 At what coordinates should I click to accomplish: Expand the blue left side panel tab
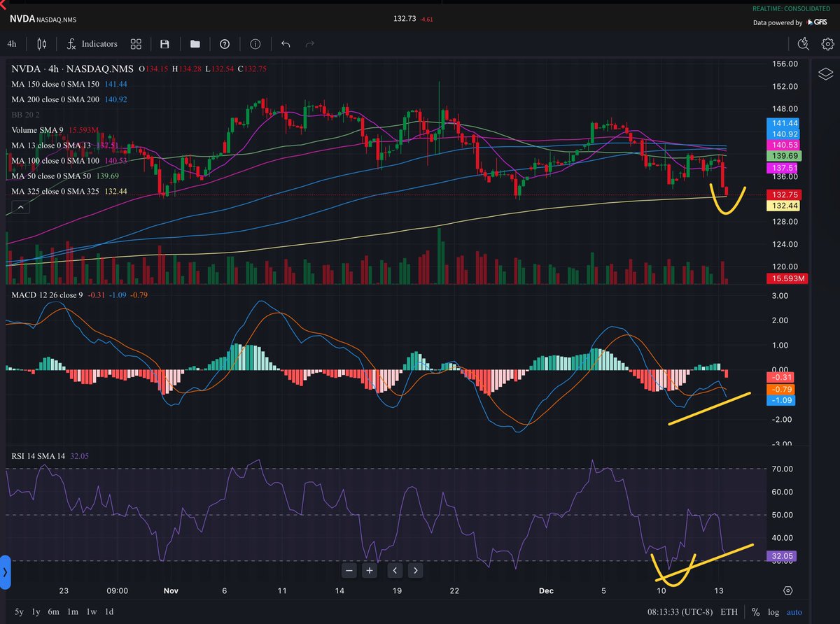click(5, 572)
